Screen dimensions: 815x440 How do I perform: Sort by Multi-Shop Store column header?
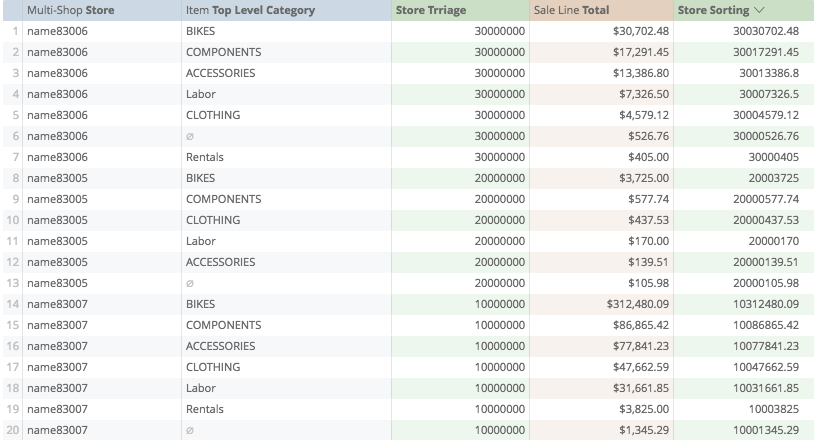(x=71, y=10)
